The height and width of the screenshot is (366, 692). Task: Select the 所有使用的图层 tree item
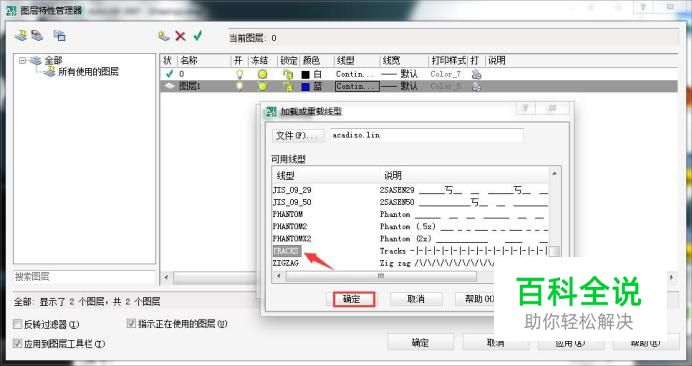(x=88, y=72)
